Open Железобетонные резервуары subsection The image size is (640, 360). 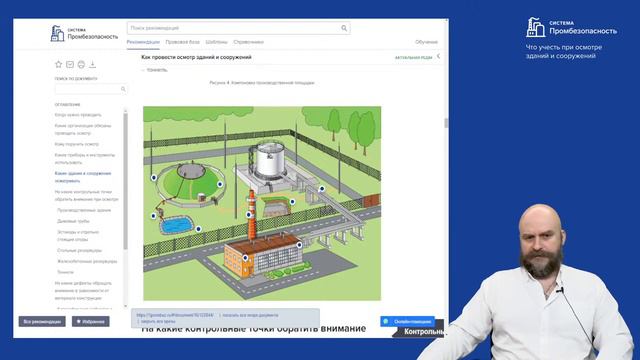[x=87, y=261]
